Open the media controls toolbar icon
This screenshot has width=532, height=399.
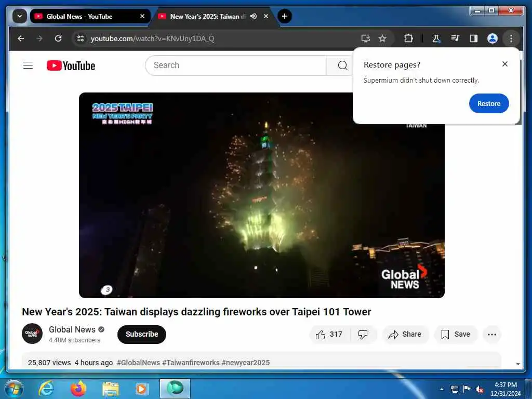click(455, 38)
